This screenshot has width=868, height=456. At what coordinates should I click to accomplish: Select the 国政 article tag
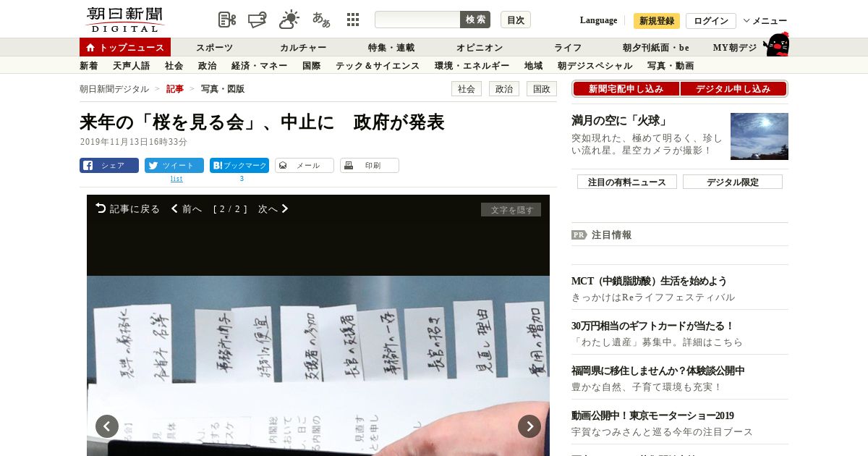542,89
